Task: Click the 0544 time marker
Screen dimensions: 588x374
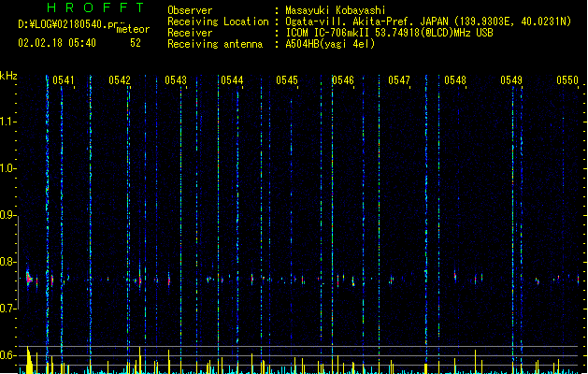Action: click(232, 80)
